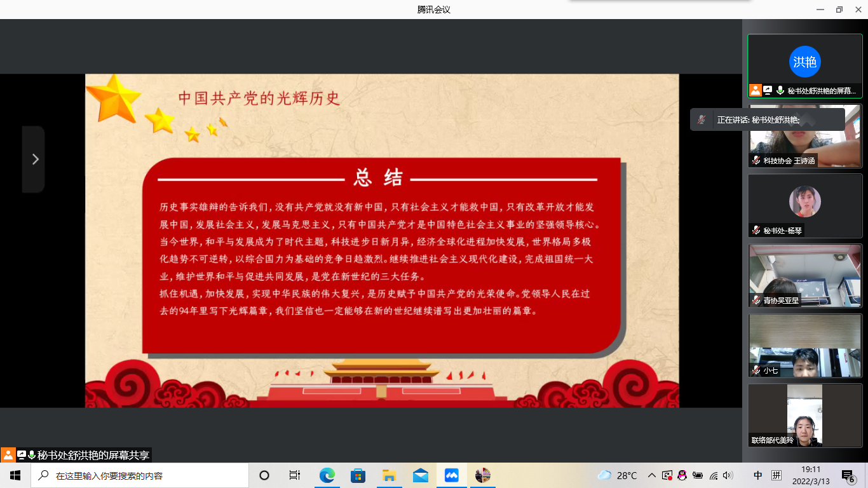Click muted mic icon beside 青协吴亚星
The height and width of the screenshot is (488, 868).
click(756, 300)
